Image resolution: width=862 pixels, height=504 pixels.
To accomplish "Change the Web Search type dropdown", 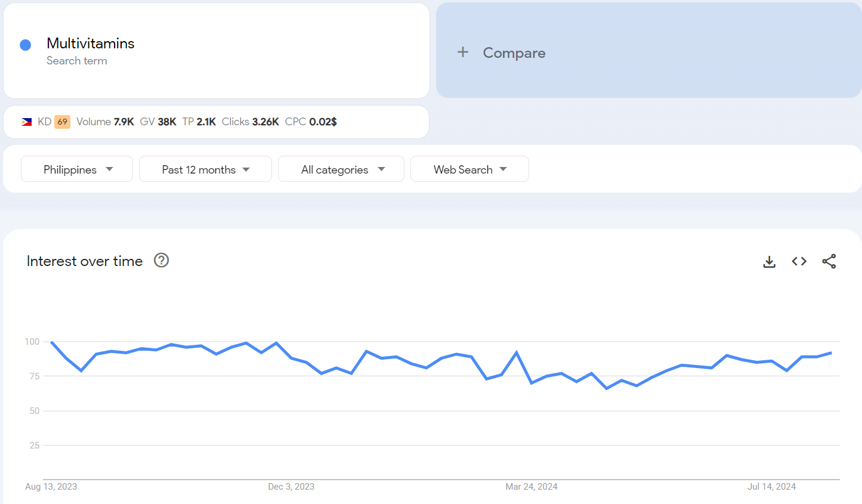I will pos(469,169).
